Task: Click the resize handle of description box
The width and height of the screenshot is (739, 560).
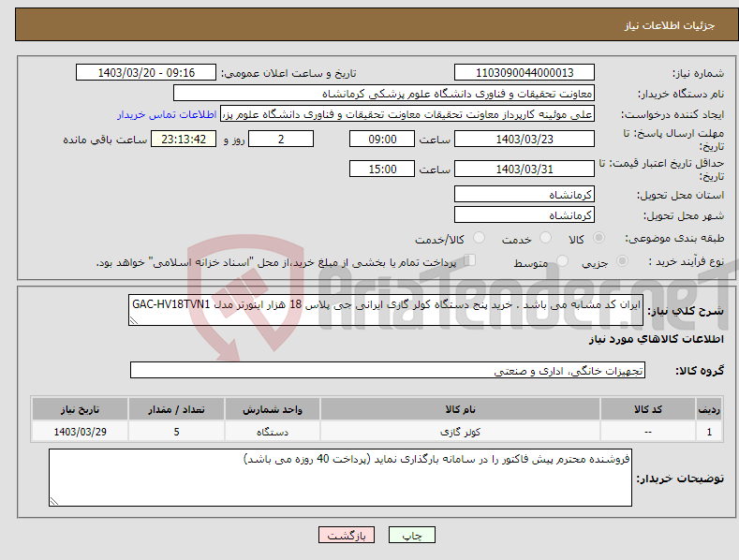Action: tap(134, 320)
